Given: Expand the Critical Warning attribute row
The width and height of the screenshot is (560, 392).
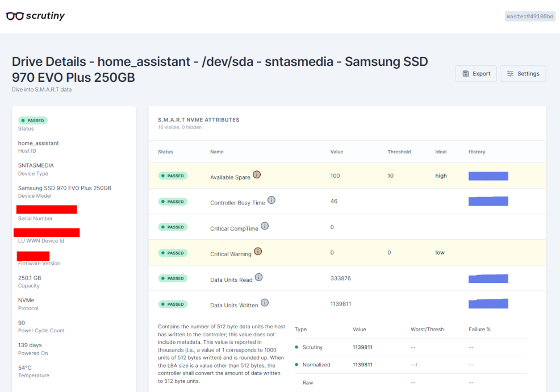Looking at the screenshot, I should [x=347, y=253].
